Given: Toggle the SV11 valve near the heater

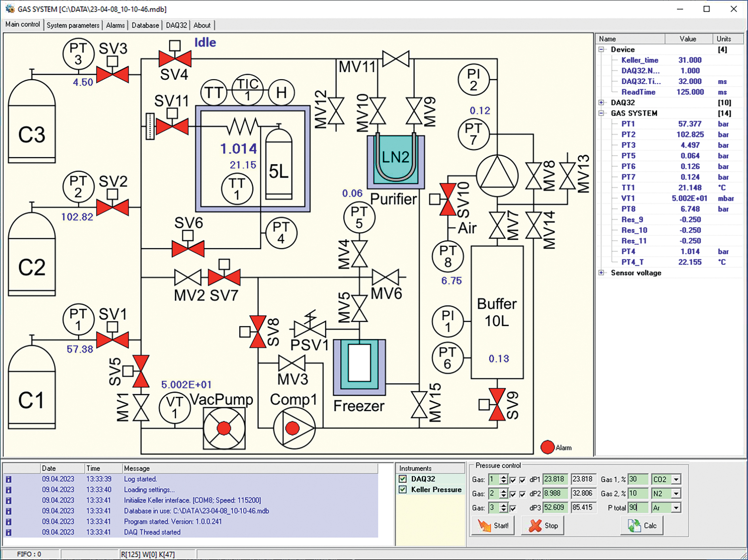Looking at the screenshot, I should click(172, 127).
